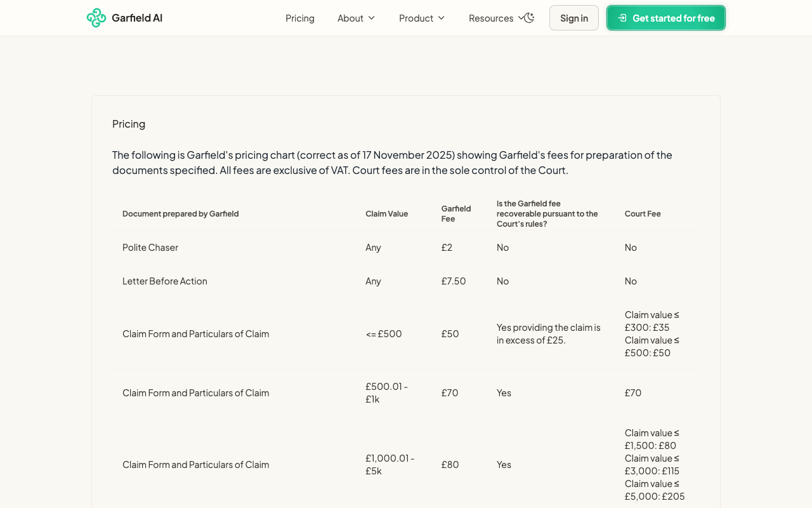Image resolution: width=812 pixels, height=508 pixels.
Task: Click the Any claim value in Polite Chaser row
Action: tap(373, 248)
